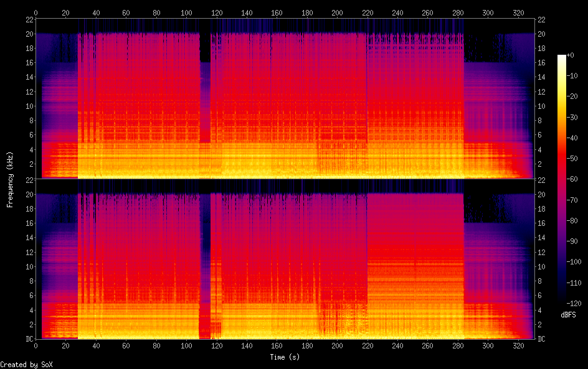Click the "DC" label at bottom-left frequency axis
The height and width of the screenshot is (369, 588).
[29, 339]
